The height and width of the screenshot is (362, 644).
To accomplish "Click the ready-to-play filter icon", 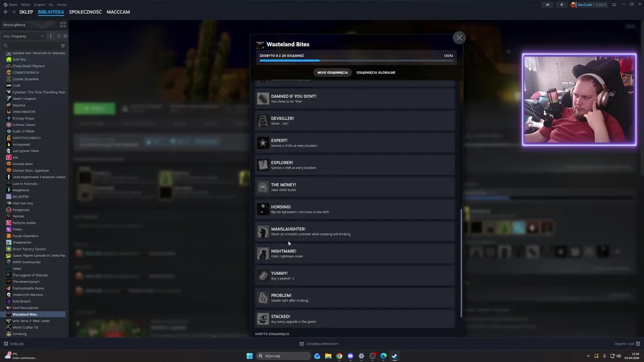I will [65, 36].
